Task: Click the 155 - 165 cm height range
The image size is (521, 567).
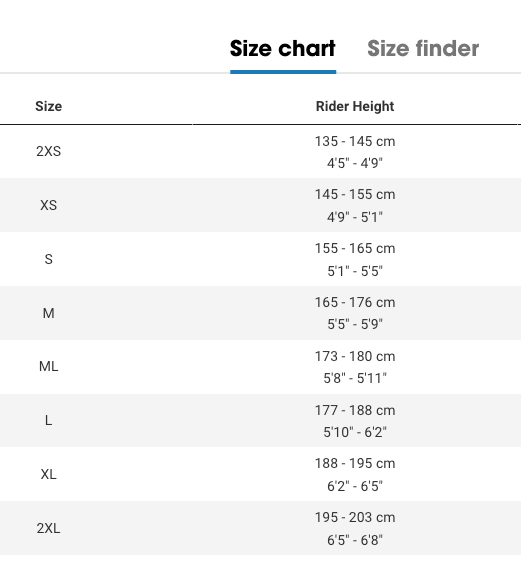Action: [x=355, y=248]
